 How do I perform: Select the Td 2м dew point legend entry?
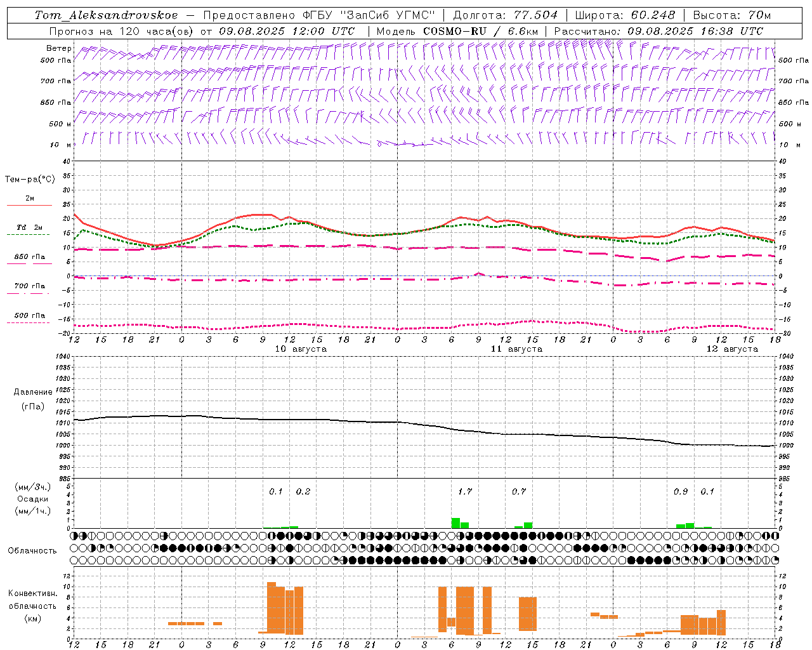coord(29,230)
